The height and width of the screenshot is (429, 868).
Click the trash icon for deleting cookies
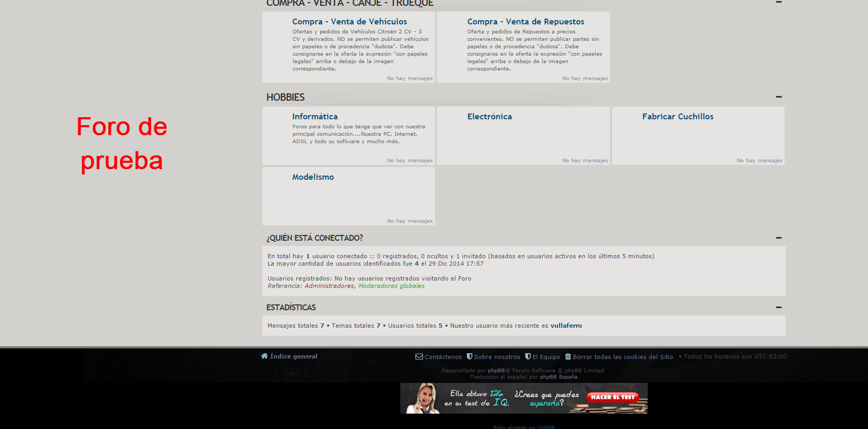(x=568, y=357)
